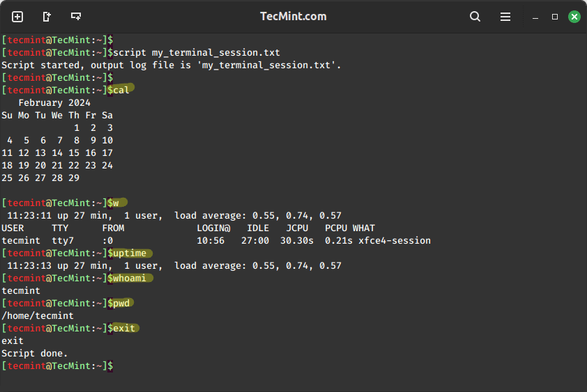Screen dimensions: 587x392
Task: Click the 11:23:13 uptime output line
Action: tap(174, 265)
